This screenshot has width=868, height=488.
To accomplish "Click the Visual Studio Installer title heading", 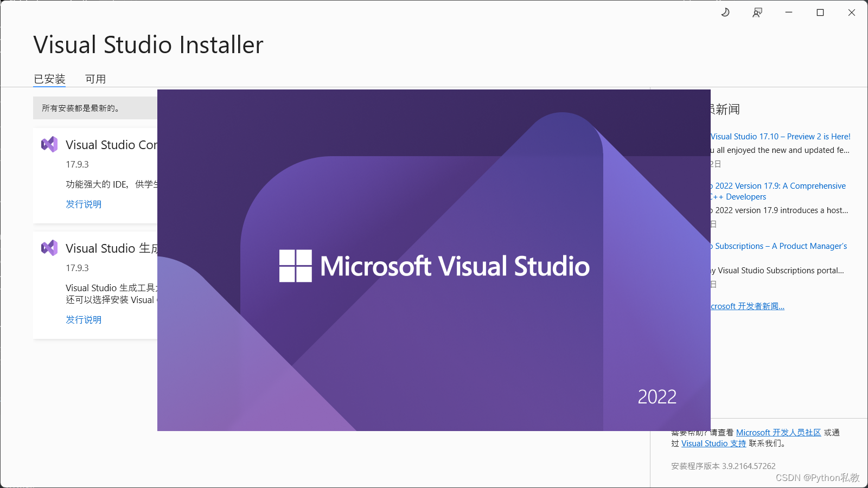I will point(148,44).
